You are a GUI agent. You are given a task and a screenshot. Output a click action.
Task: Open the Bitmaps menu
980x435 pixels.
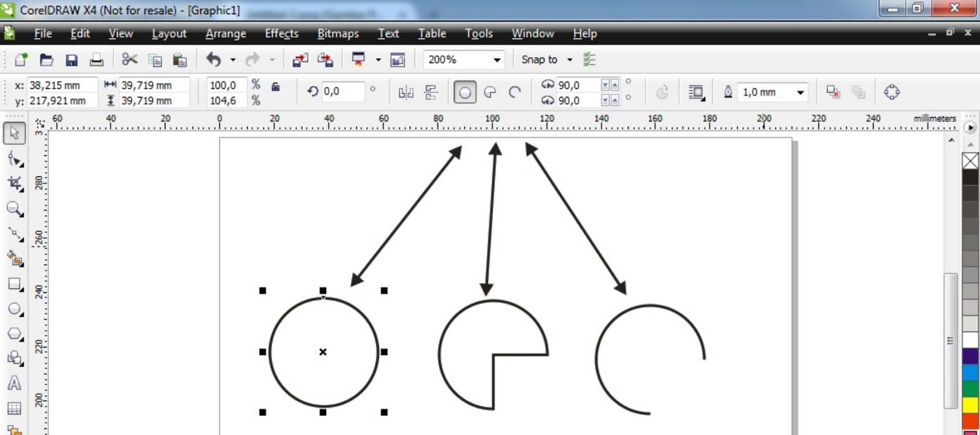pos(338,34)
